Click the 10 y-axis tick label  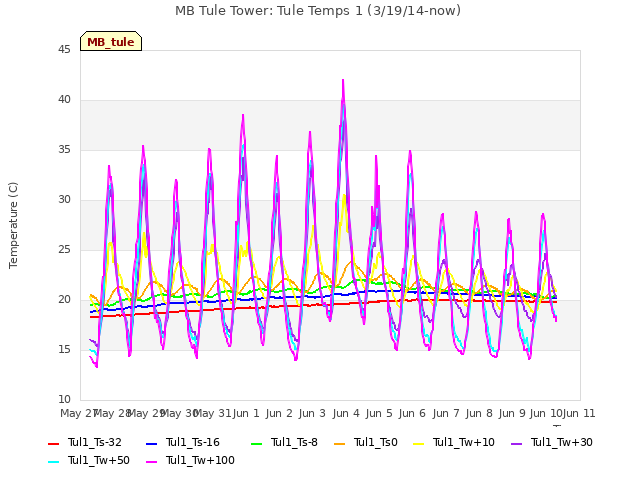point(64,399)
